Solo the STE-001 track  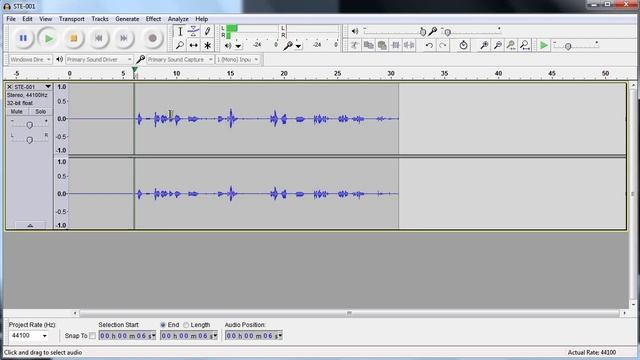pos(40,112)
